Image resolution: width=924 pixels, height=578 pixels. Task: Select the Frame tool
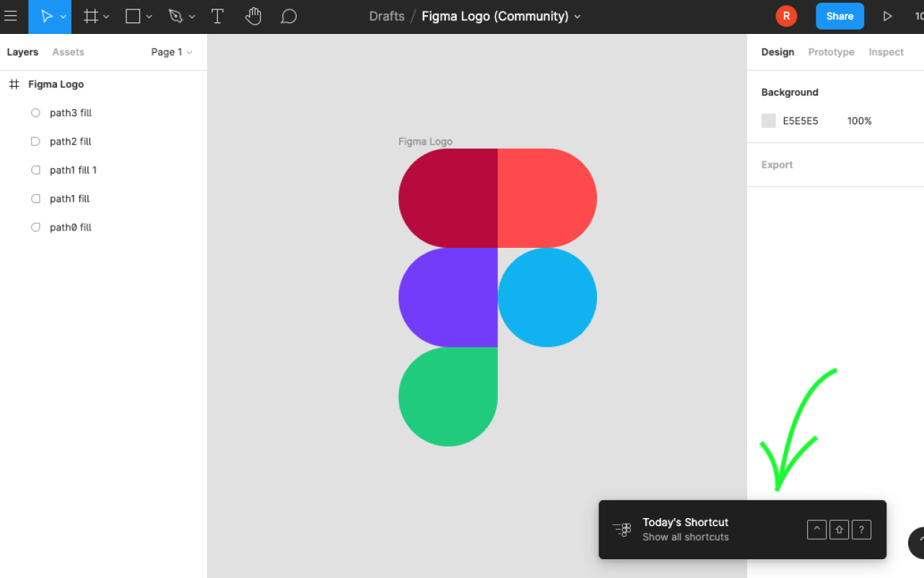click(91, 16)
